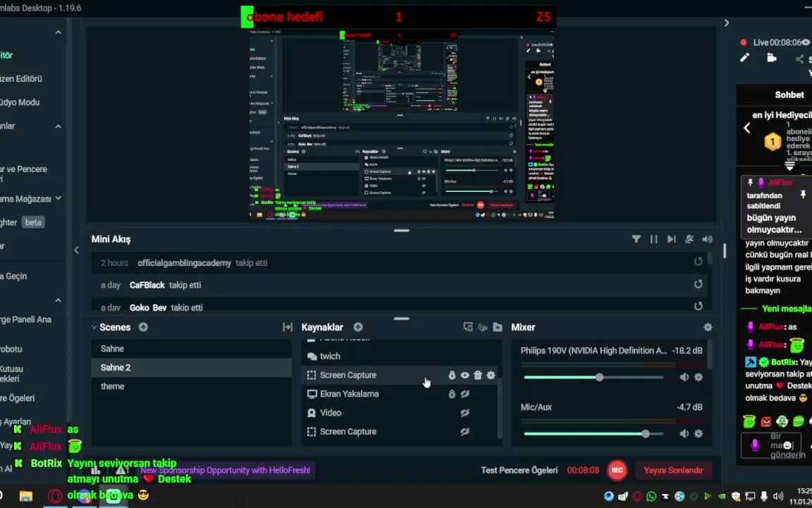End the stream with Yayını Sonlandır
This screenshot has height=508, width=812.
pos(673,470)
